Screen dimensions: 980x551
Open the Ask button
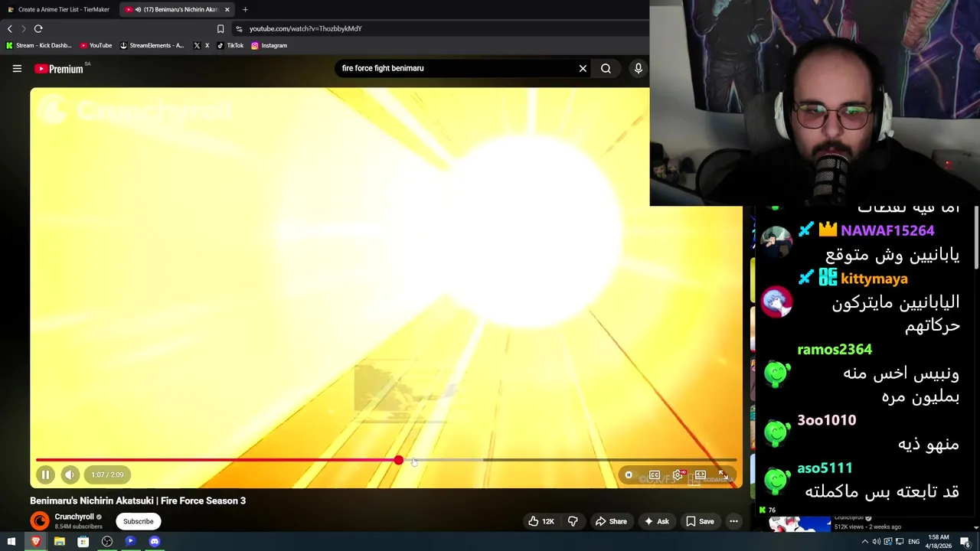[x=656, y=521]
